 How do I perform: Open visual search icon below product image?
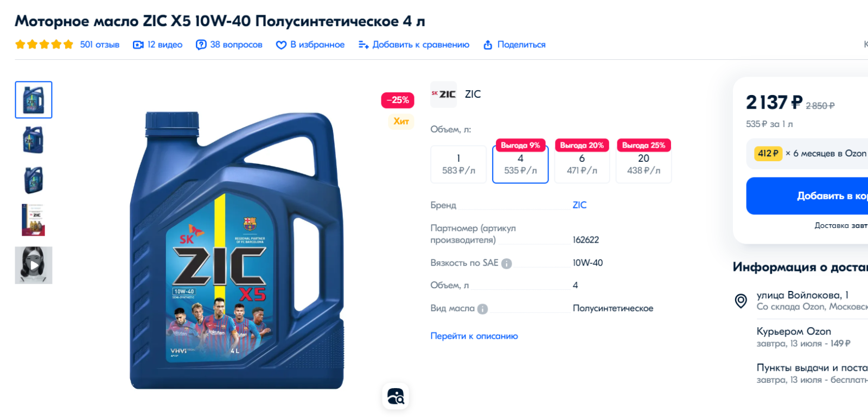pos(395,396)
